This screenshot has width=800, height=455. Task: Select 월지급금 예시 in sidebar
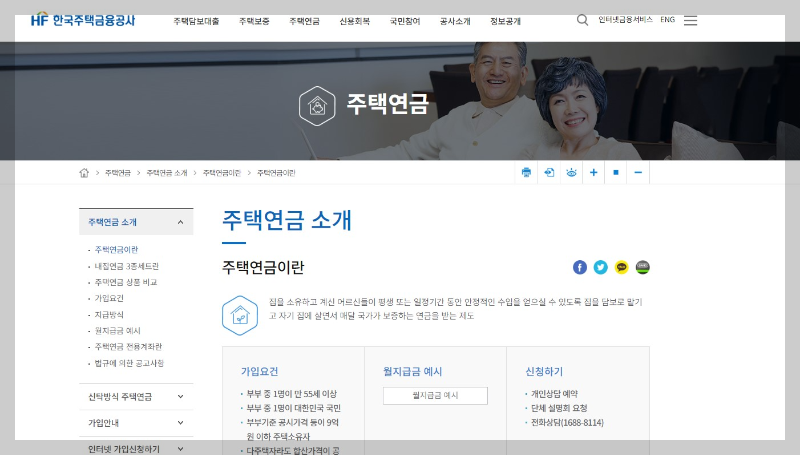click(117, 331)
